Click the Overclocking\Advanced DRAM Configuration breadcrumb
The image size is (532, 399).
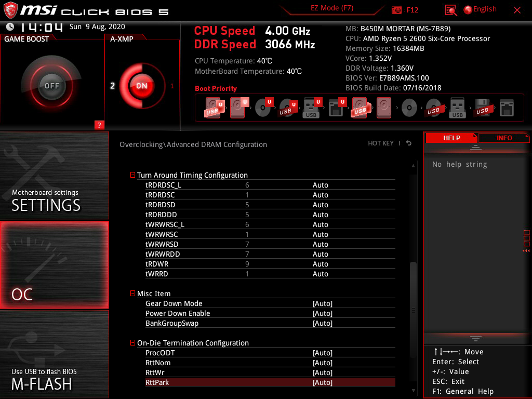pyautogui.click(x=193, y=144)
